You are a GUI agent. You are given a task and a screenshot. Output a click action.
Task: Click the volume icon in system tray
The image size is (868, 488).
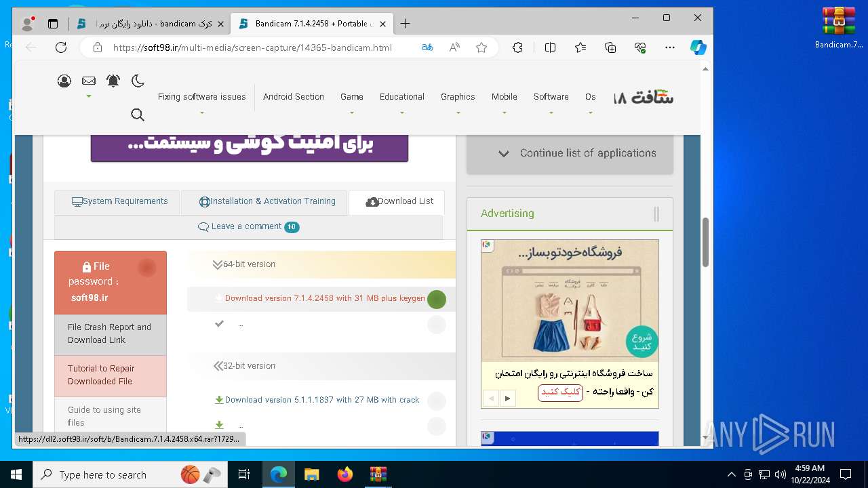coord(780,474)
